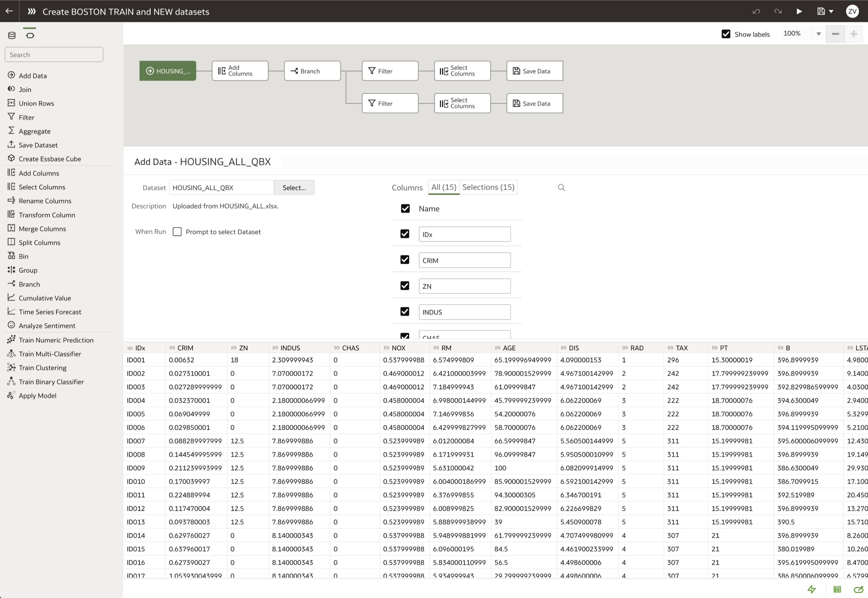
Task: Click the undo arrow in top bar
Action: pyautogui.click(x=756, y=11)
